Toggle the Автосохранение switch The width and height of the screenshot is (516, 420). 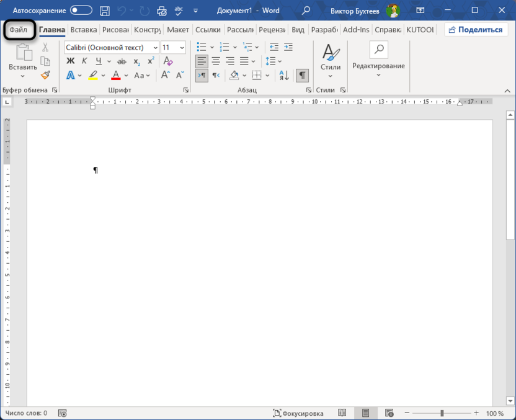pos(81,11)
